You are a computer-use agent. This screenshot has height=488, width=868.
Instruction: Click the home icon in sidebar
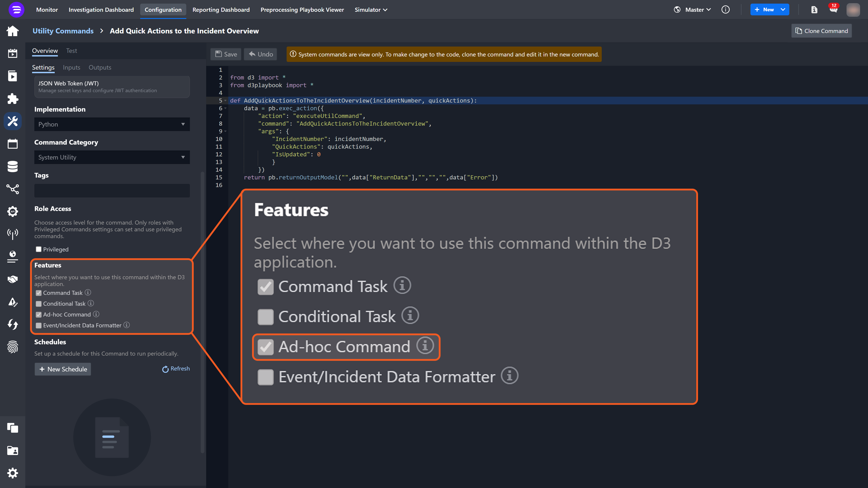(x=12, y=31)
